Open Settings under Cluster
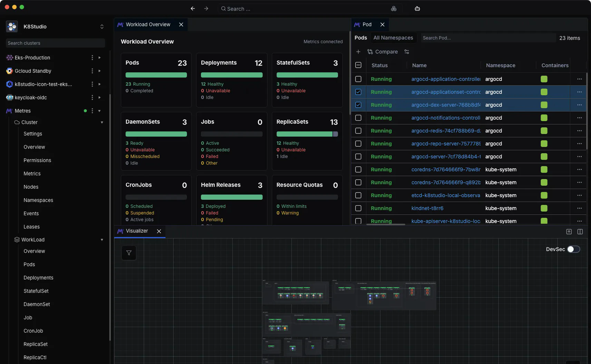The width and height of the screenshot is (591, 364). 33,134
